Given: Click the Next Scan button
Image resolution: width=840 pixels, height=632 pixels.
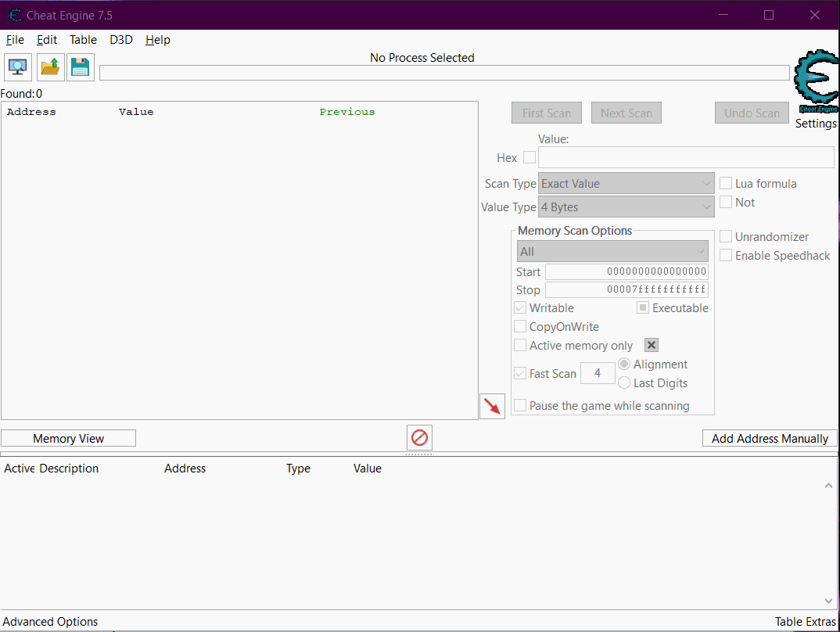Looking at the screenshot, I should 626,113.
